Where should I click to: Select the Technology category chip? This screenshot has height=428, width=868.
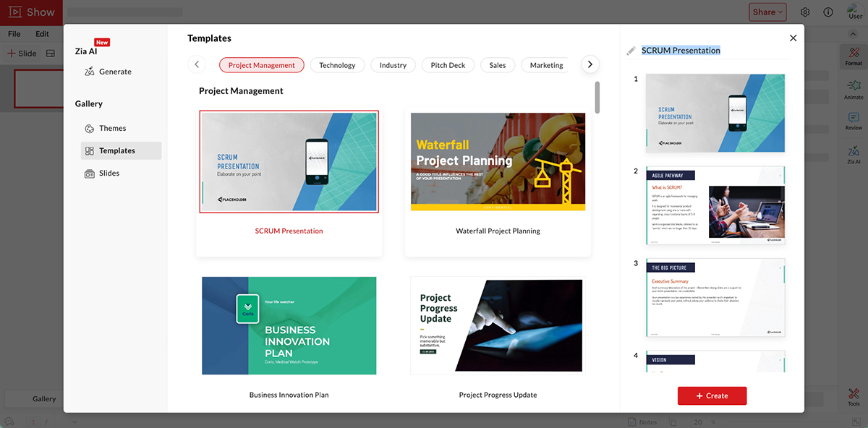point(337,64)
